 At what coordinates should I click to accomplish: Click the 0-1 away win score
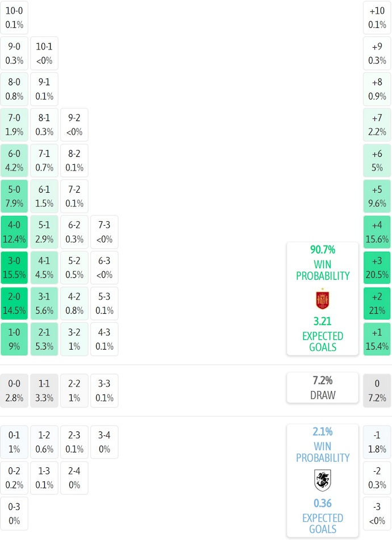14,442
